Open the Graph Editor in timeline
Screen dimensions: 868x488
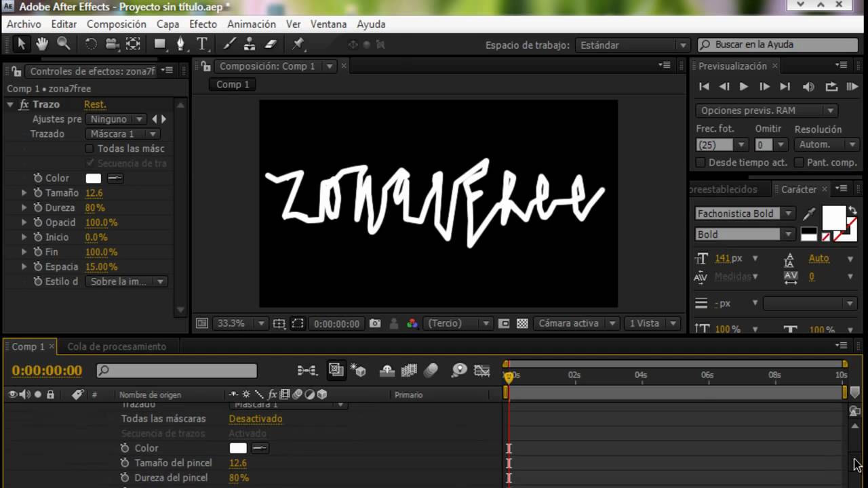point(481,370)
